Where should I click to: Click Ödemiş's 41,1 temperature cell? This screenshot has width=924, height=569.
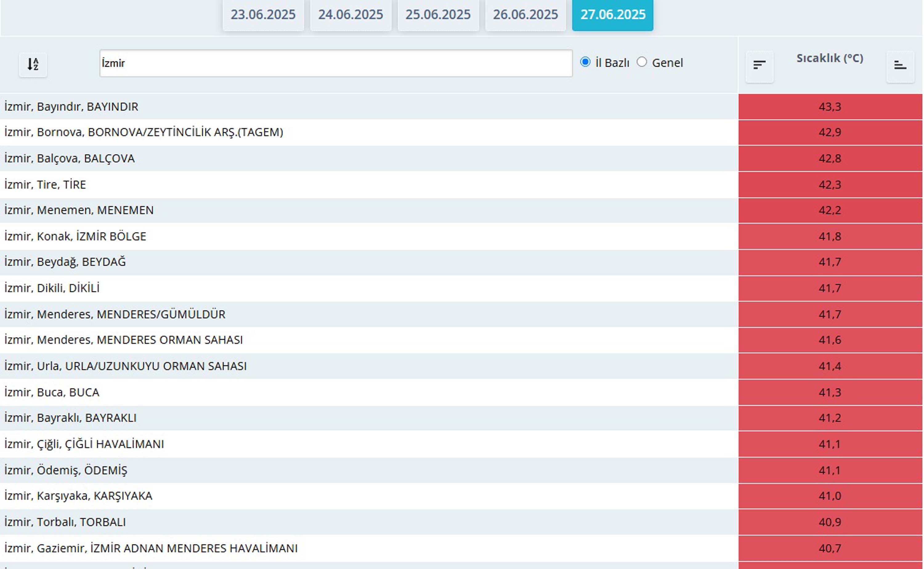[x=830, y=470]
